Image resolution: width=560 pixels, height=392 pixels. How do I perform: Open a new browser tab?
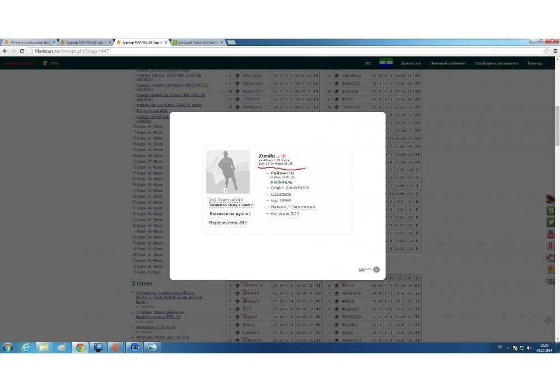[x=231, y=43]
